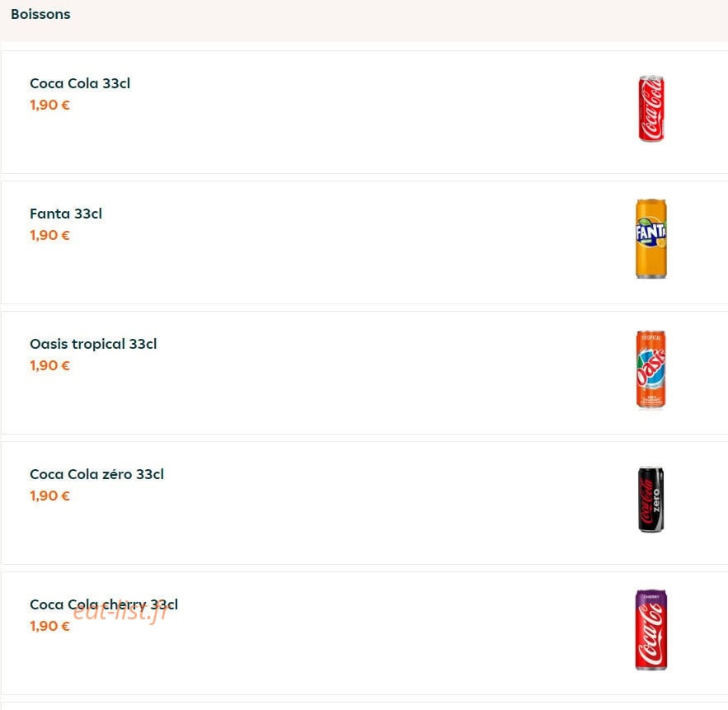Click the 1,90 € price under Fanta
This screenshot has width=728, height=710.
click(x=49, y=235)
